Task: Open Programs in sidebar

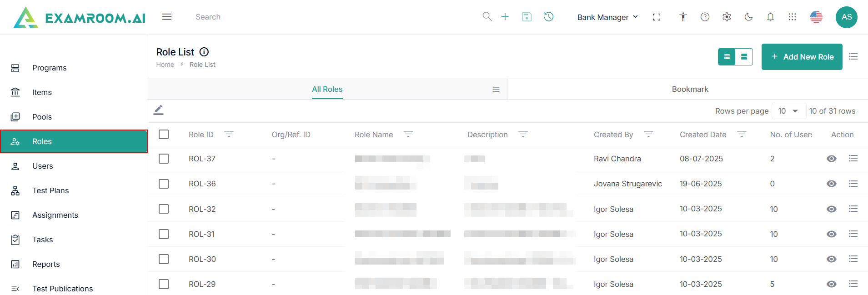Action: click(74, 68)
